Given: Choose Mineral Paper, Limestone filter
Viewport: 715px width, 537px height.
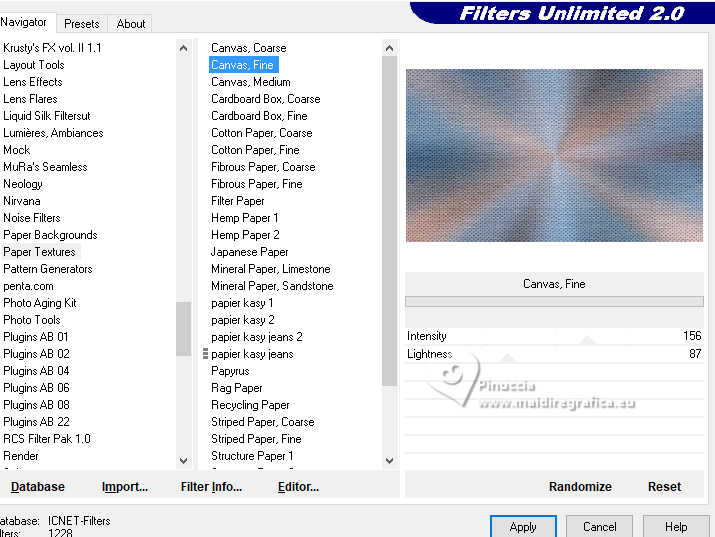Looking at the screenshot, I should [x=271, y=269].
